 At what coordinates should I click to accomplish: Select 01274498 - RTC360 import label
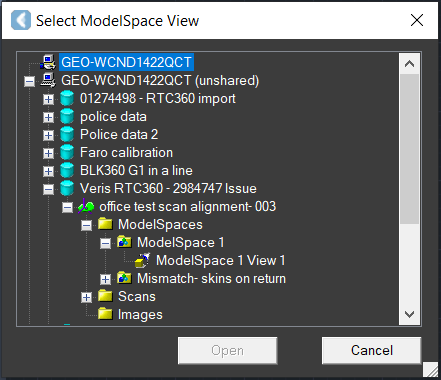(x=158, y=98)
